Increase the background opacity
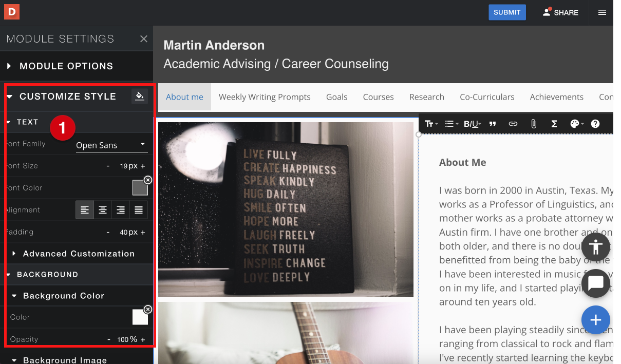Viewport: 621px width, 364px height. pyautogui.click(x=143, y=340)
